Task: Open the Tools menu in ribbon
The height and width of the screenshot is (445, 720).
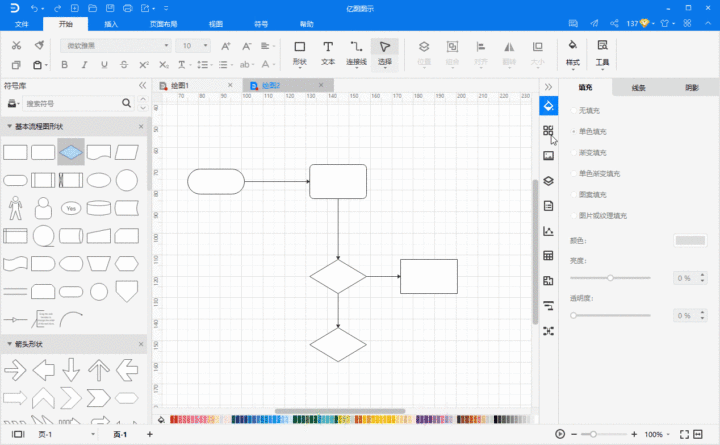Action: point(602,53)
